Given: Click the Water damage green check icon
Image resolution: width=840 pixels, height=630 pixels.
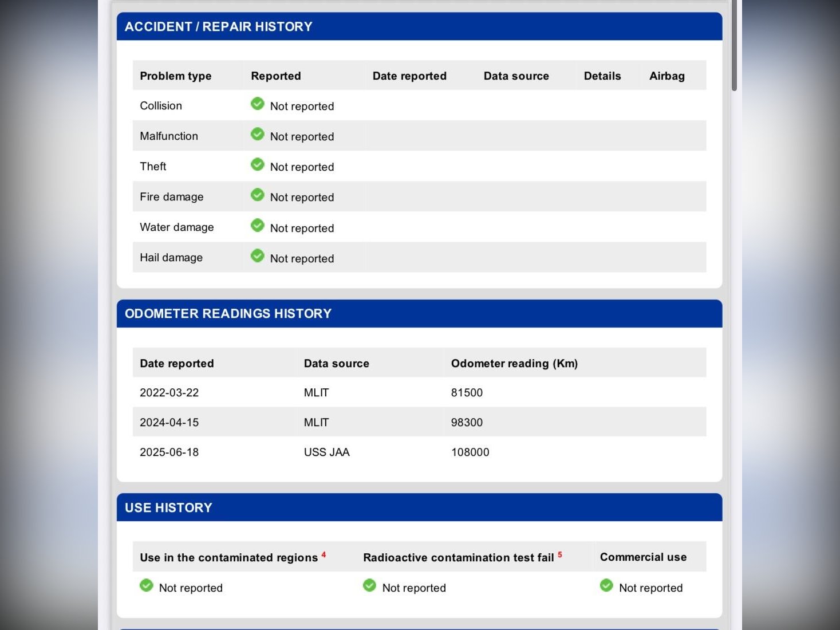Looking at the screenshot, I should pyautogui.click(x=258, y=225).
